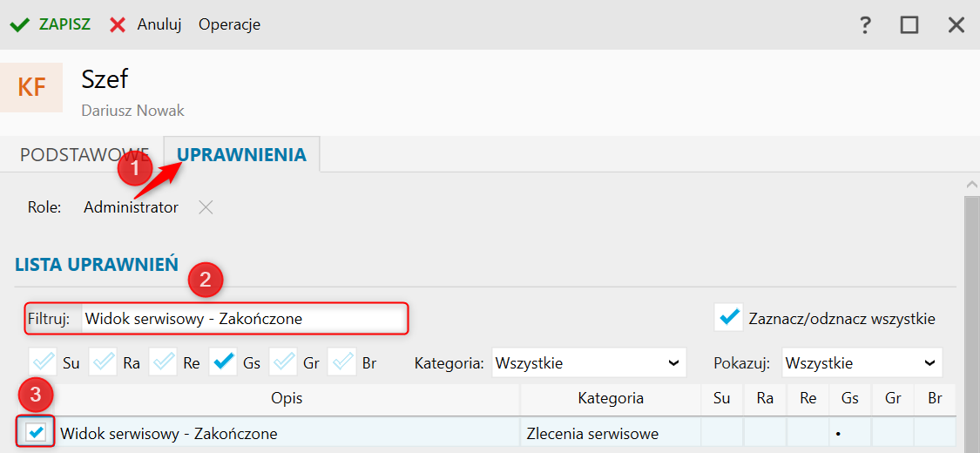Expand the Kategoria dropdown
Screen dimensions: 980x453
coord(589,362)
